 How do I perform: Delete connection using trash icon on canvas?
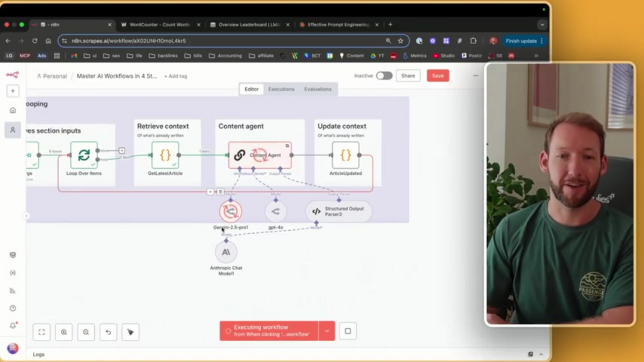[220, 192]
